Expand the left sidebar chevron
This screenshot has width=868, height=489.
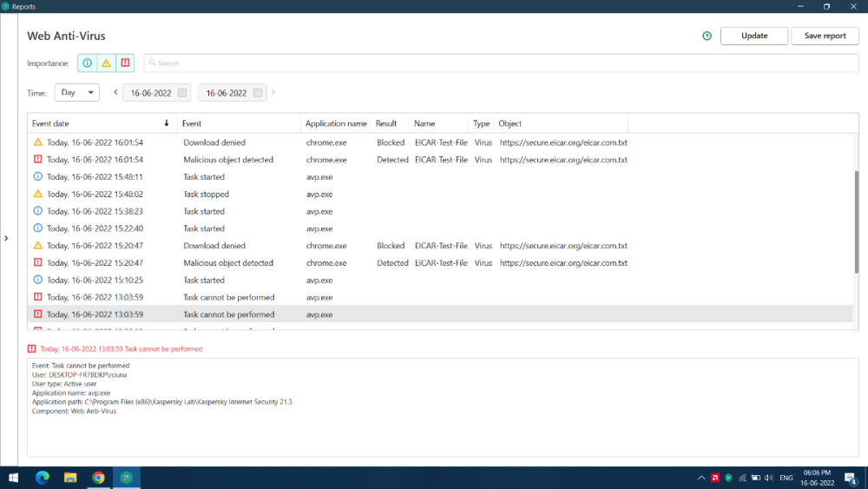(x=6, y=238)
